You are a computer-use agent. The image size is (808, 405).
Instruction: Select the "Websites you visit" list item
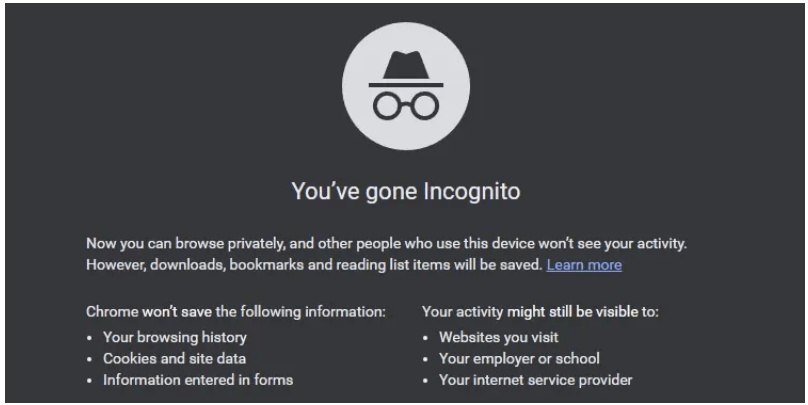click(498, 338)
